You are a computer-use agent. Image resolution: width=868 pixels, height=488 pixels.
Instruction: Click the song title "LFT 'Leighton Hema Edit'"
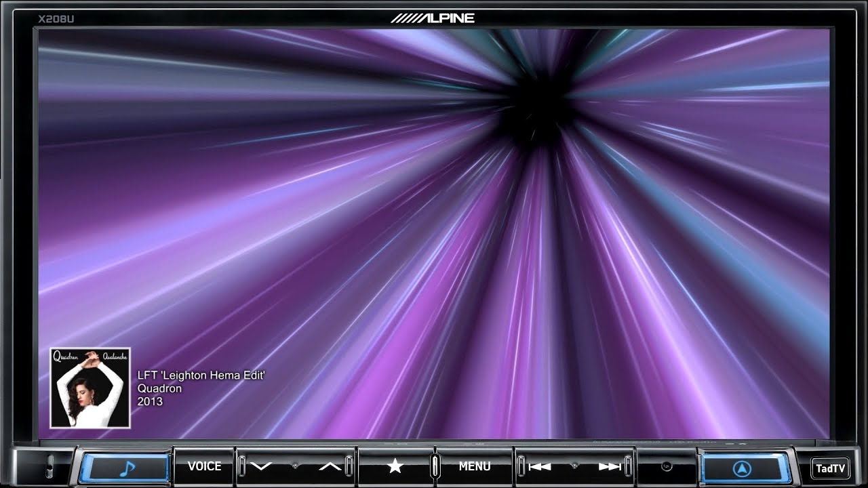201,375
